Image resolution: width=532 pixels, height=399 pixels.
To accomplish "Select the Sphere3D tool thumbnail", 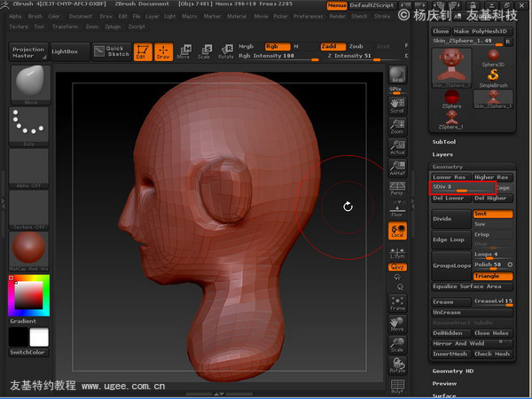I will 493,58.
